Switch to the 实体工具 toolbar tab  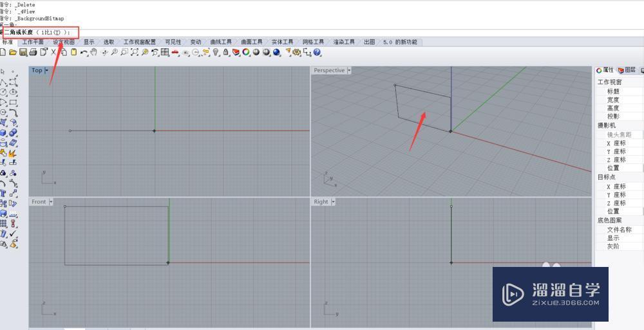282,42
